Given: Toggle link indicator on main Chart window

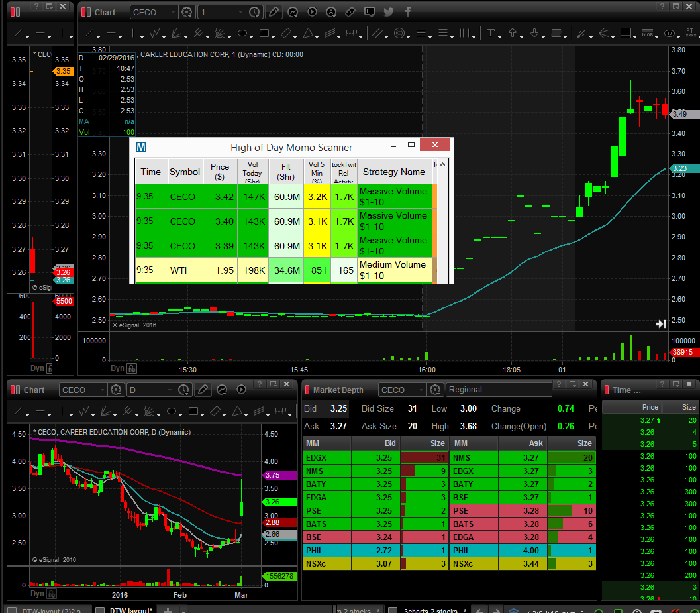Looking at the screenshot, I should coord(86,12).
